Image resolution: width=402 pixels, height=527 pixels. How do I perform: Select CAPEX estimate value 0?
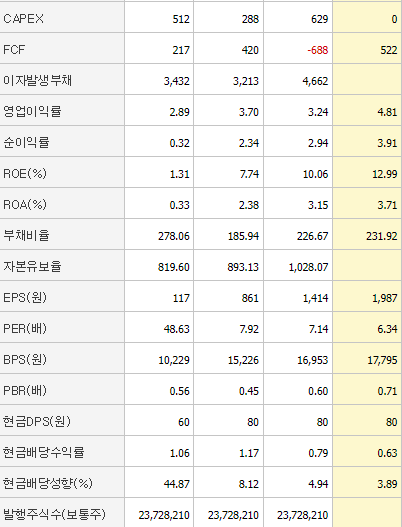(394, 19)
